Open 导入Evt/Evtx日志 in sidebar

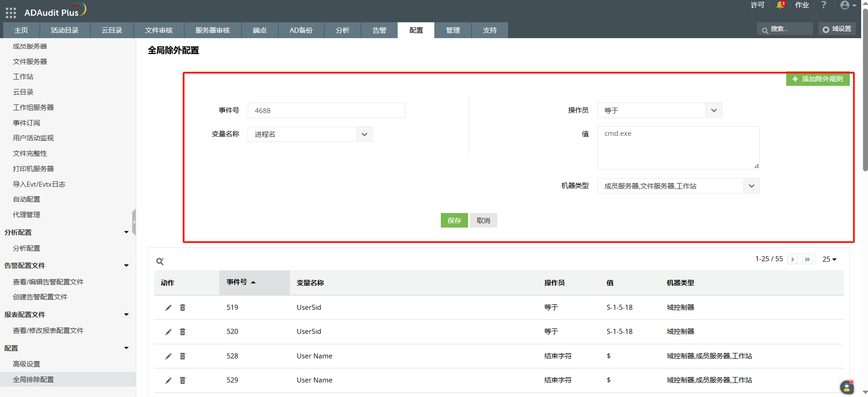click(x=39, y=184)
